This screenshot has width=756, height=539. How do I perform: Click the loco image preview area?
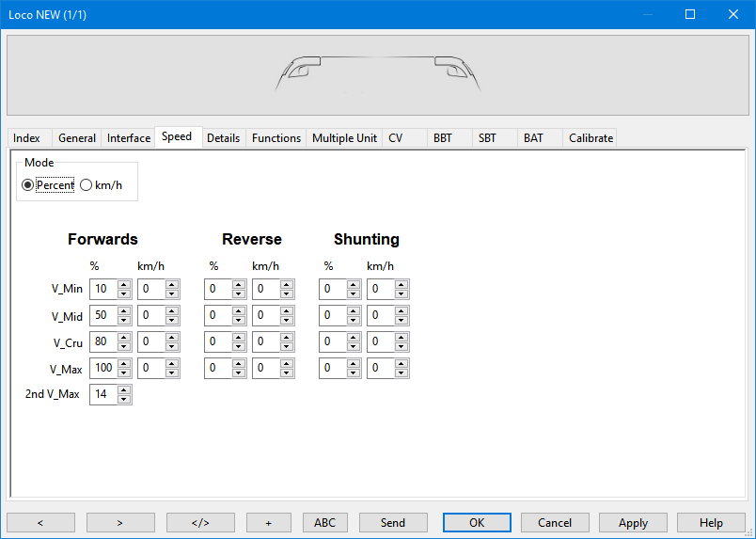click(378, 75)
